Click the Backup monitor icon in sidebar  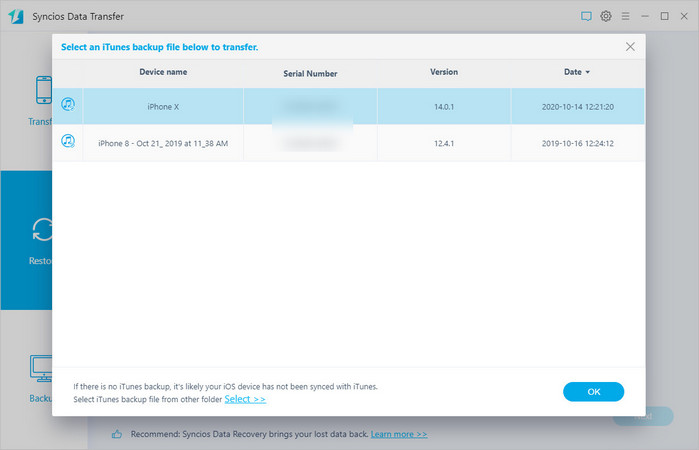pos(41,368)
